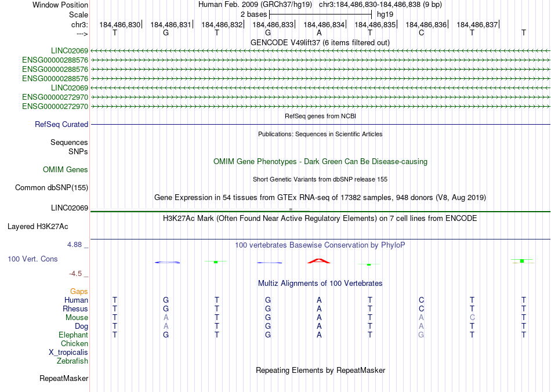Open the GTEx Gene Expression in 54 tissues title
The width and height of the screenshot is (551, 392).
tap(320, 197)
